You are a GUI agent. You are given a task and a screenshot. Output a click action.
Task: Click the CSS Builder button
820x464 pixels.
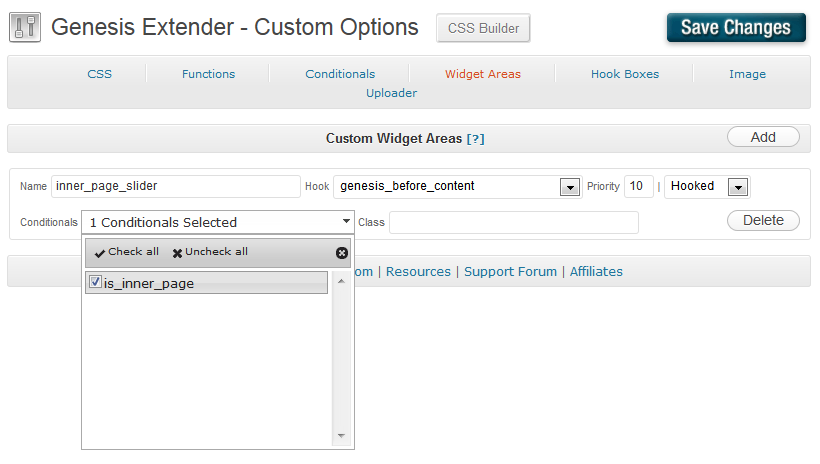click(x=483, y=28)
